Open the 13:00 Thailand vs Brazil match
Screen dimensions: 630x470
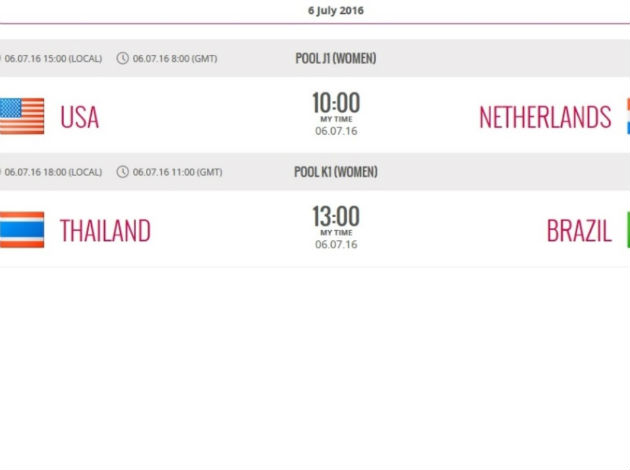click(336, 217)
